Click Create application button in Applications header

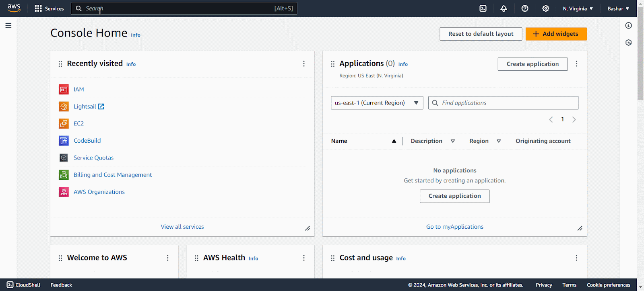[533, 64]
